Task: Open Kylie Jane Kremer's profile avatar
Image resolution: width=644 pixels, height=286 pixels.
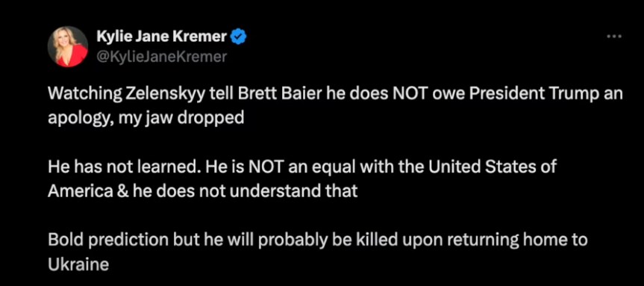Action: click(68, 46)
